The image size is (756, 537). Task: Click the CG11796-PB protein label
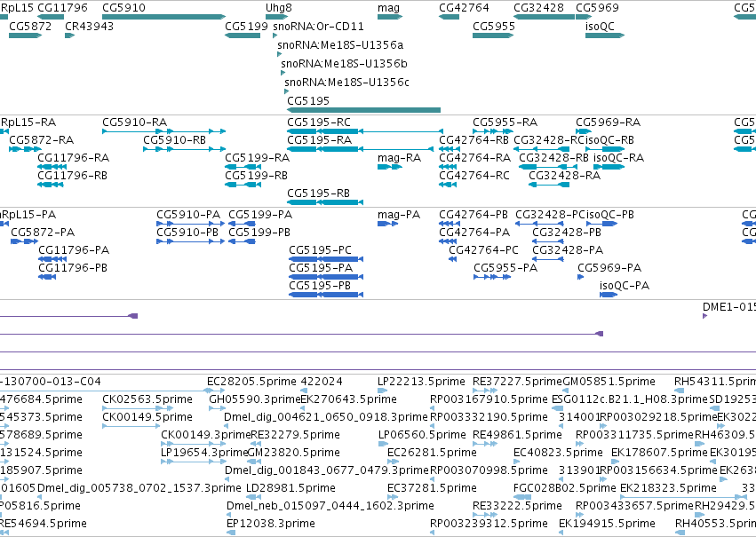(73, 268)
